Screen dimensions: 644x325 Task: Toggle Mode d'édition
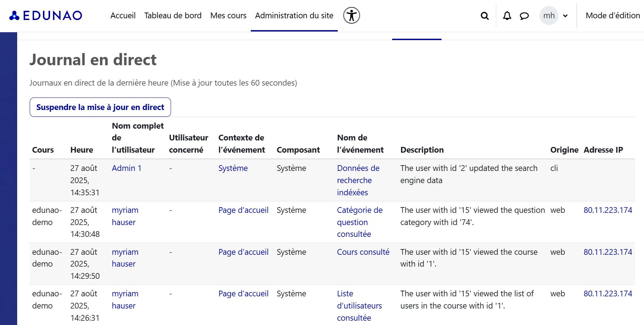point(613,15)
